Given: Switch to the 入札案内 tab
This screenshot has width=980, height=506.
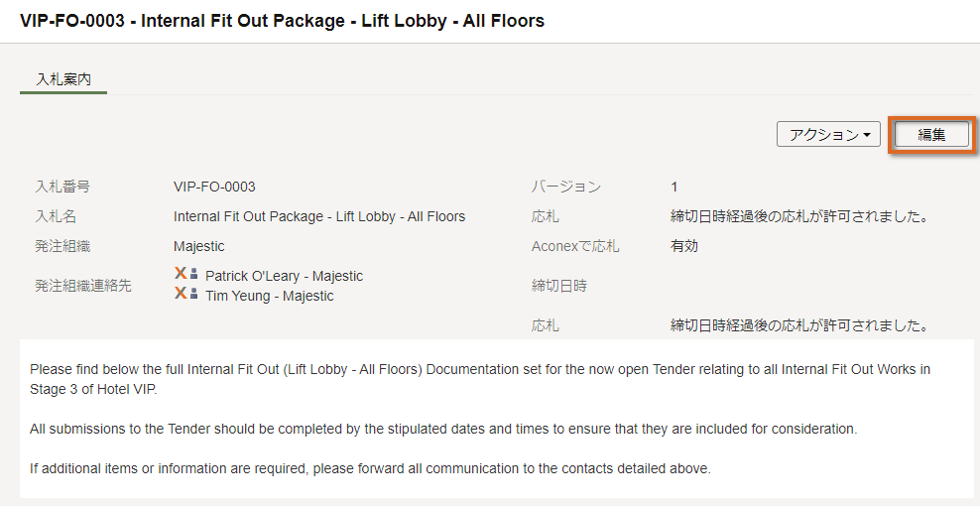Looking at the screenshot, I should click(x=63, y=79).
